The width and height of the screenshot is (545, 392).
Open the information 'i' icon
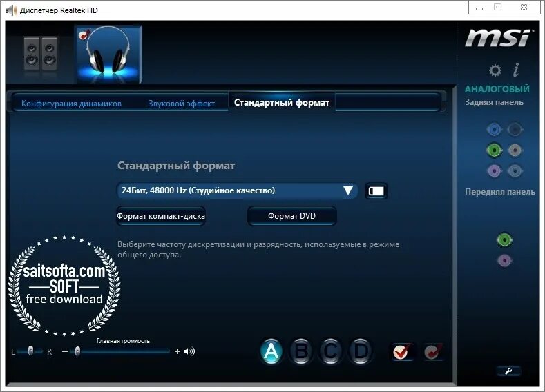pyautogui.click(x=516, y=70)
